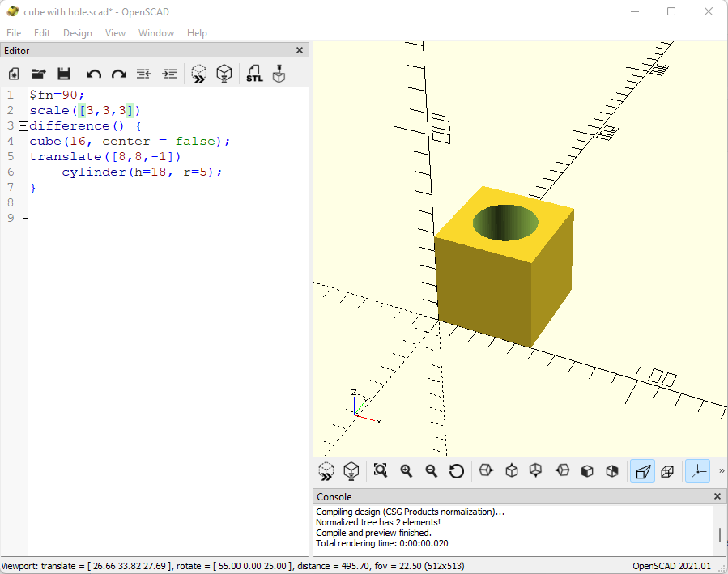Open the 3D print icon in editor toolbar
Screen dimensions: 728x574
(278, 74)
